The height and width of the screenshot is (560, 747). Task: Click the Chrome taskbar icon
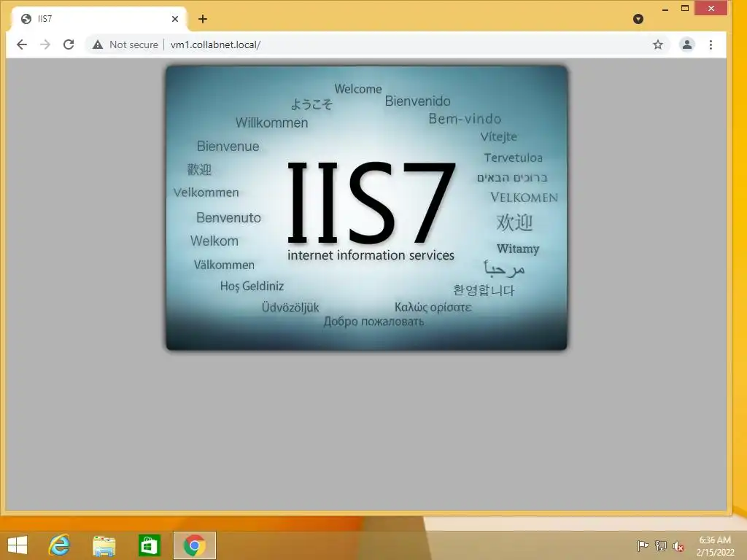(194, 545)
